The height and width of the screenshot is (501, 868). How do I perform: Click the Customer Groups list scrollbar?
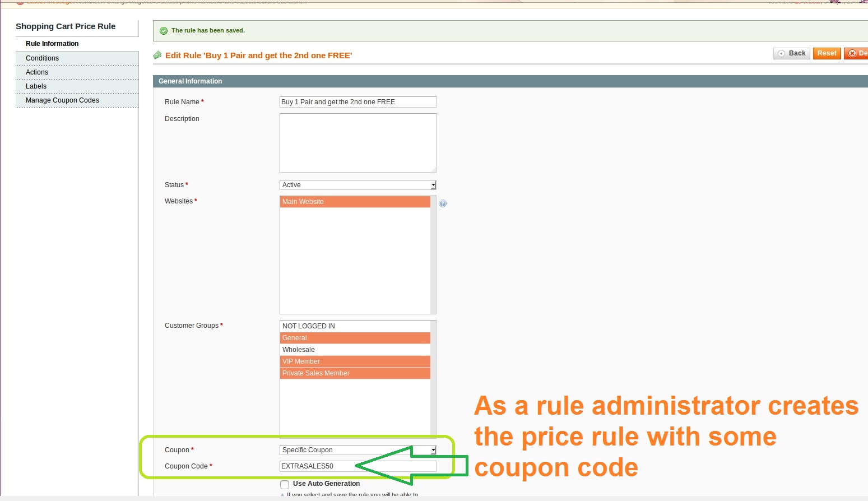pyautogui.click(x=433, y=379)
